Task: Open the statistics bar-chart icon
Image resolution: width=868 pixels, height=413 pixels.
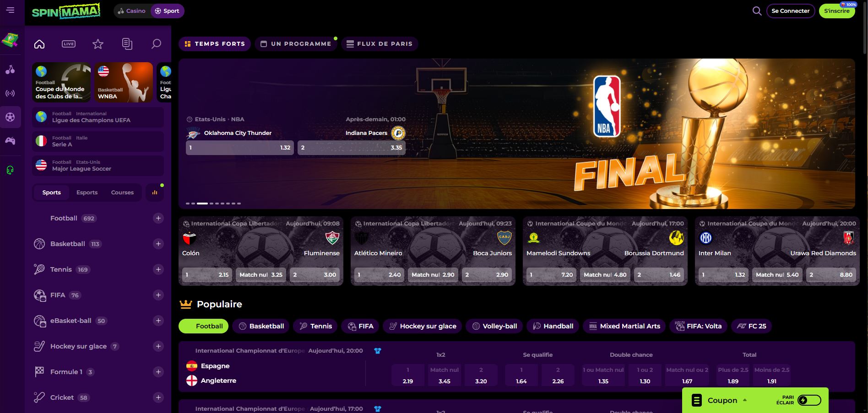Action: [x=155, y=193]
